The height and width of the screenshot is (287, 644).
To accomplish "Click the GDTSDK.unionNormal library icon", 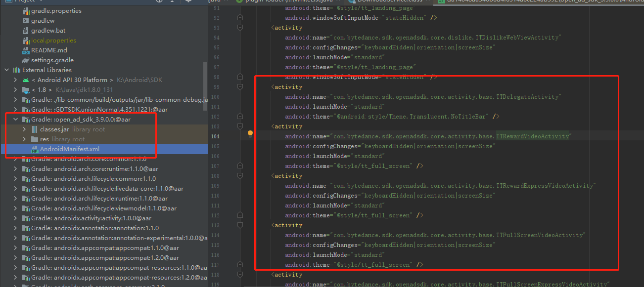I will (x=26, y=110).
